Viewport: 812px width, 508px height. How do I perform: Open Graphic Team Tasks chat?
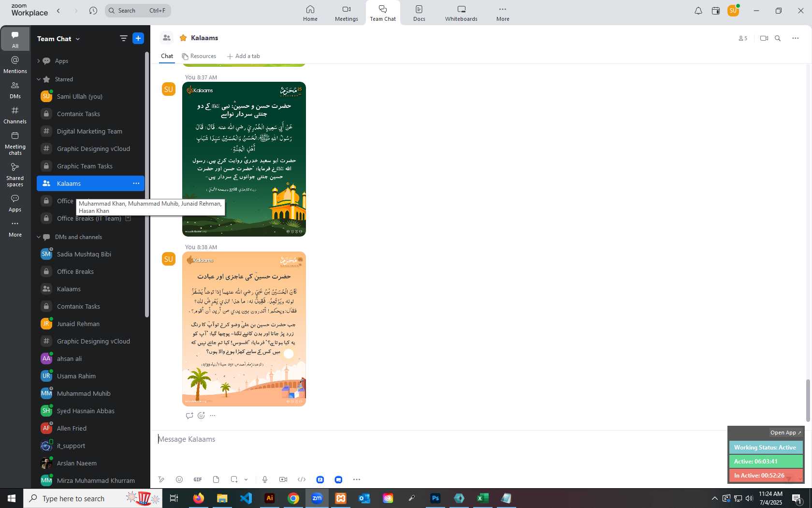(90, 166)
